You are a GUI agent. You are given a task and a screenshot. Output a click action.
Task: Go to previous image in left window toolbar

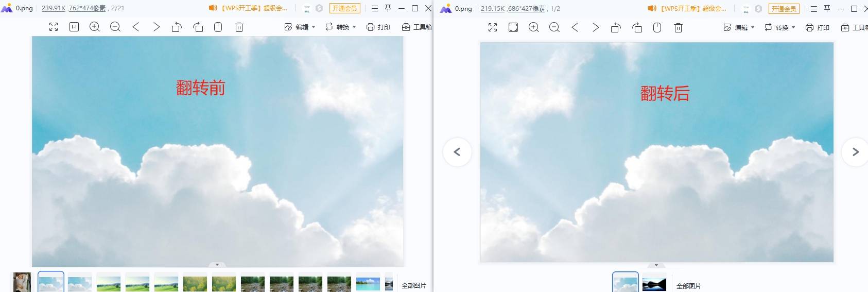click(136, 27)
